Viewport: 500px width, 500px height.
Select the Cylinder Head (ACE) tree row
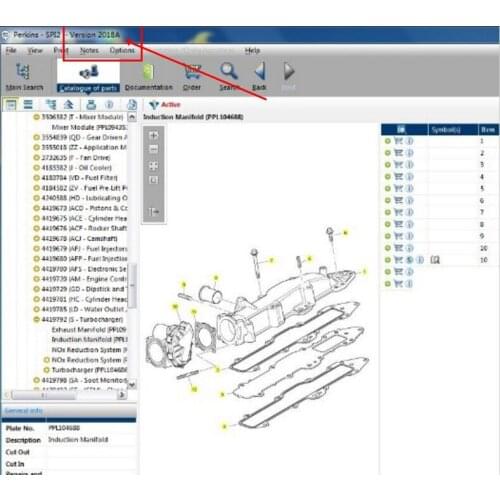(x=84, y=218)
